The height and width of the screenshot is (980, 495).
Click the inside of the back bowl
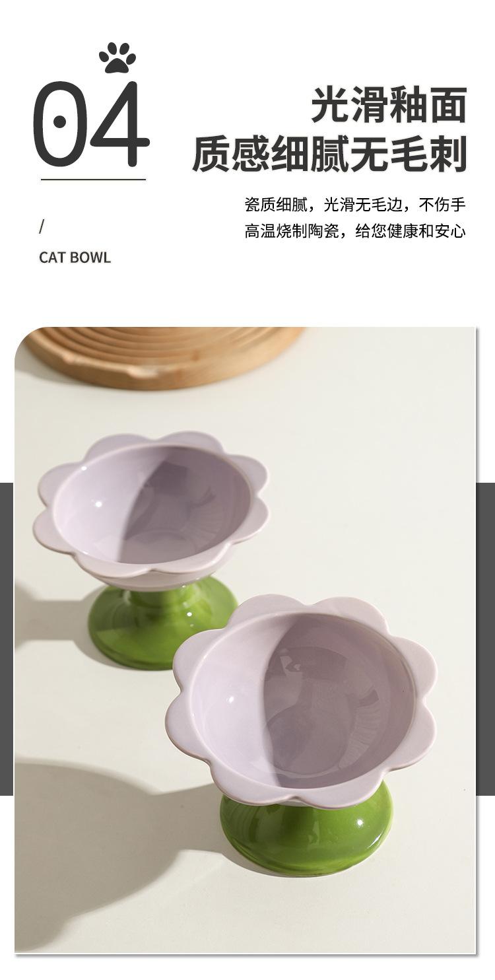tap(153, 505)
